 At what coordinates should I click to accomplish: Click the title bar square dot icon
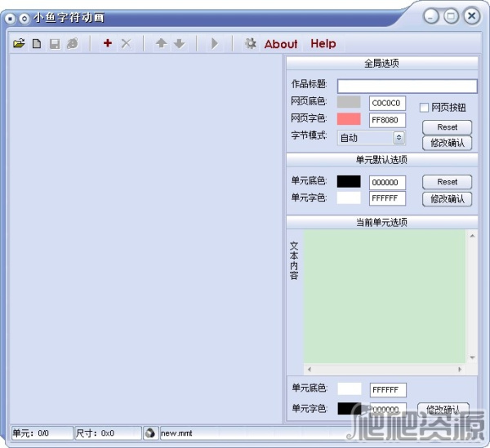pos(10,19)
